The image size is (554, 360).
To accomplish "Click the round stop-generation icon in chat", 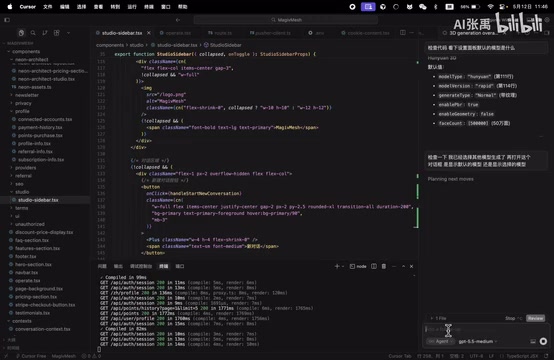I will 543,341.
